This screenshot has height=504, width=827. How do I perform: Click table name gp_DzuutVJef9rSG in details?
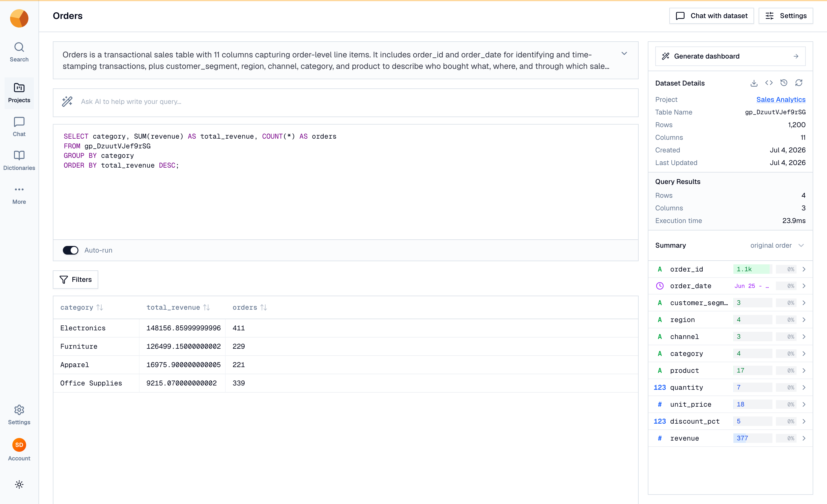coord(775,112)
